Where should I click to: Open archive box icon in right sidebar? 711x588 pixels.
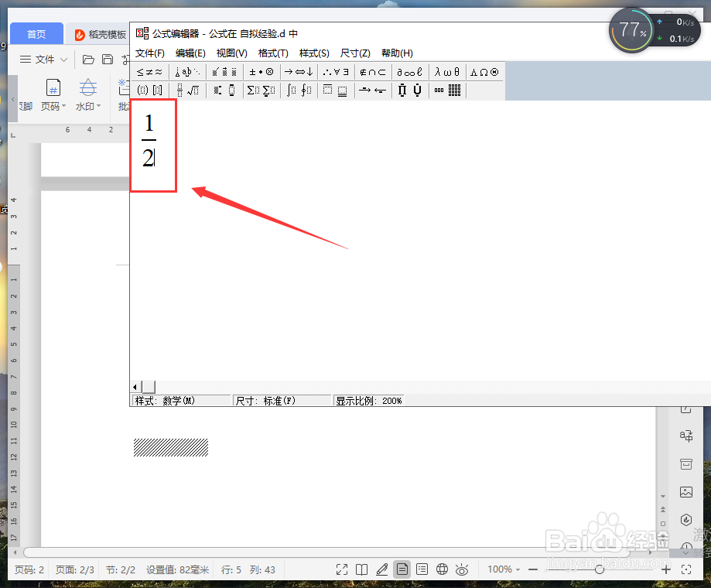[686, 463]
